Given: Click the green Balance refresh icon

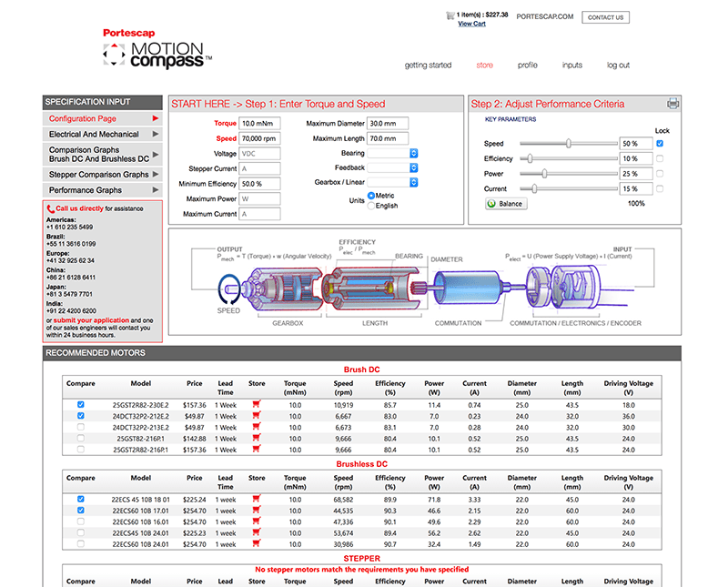Looking at the screenshot, I should pos(491,204).
